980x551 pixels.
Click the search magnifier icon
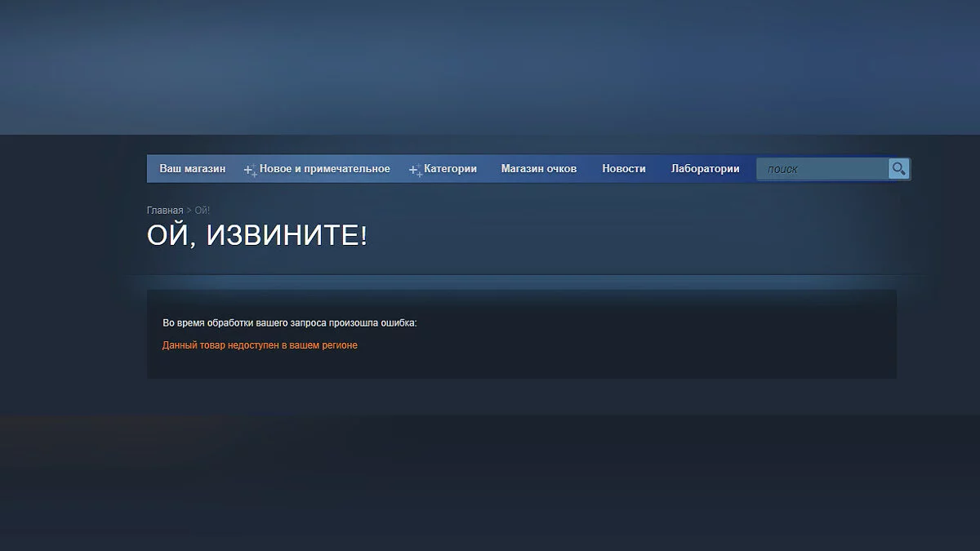(898, 169)
